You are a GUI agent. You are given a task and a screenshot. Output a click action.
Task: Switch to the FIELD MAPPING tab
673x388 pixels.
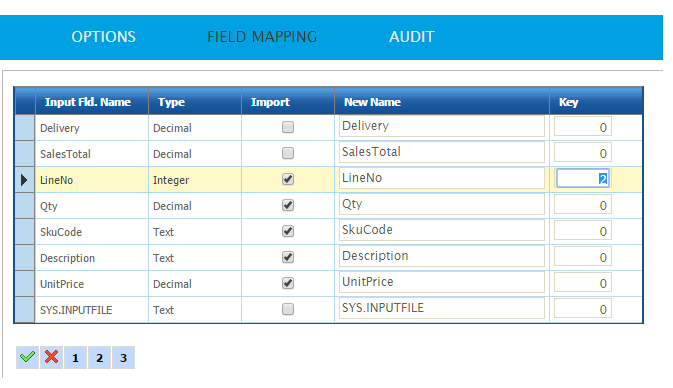262,37
